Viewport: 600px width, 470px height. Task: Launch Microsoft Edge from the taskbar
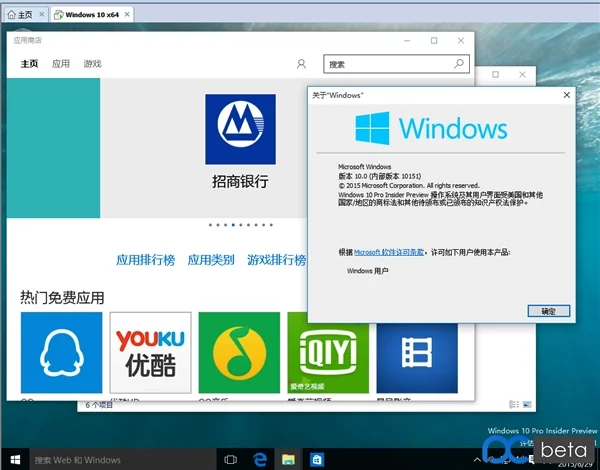260,460
